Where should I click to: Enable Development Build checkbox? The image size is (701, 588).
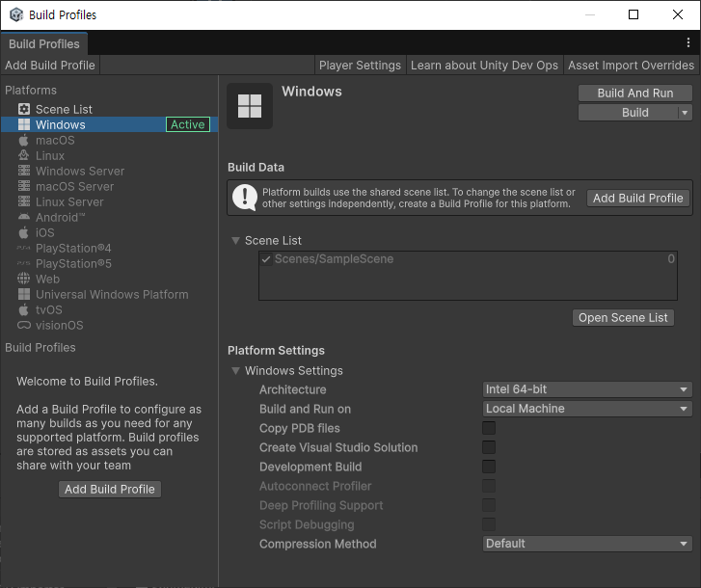point(489,467)
